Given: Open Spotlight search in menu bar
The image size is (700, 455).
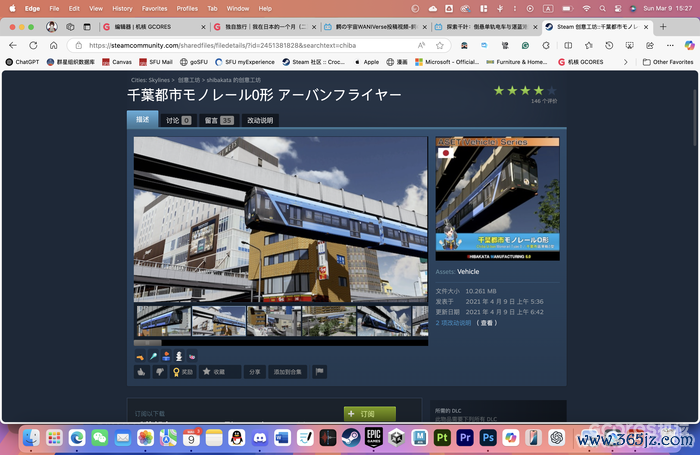Looking at the screenshot, I should [x=602, y=8].
